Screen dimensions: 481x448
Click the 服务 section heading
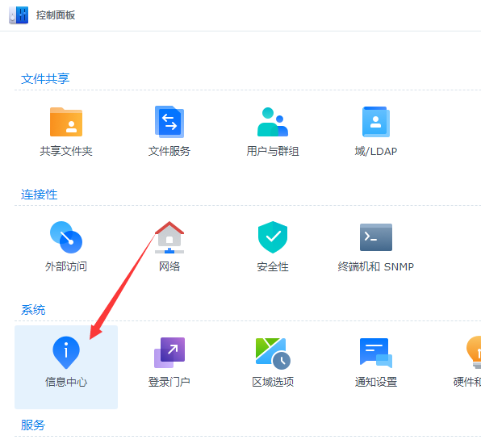[x=33, y=425]
